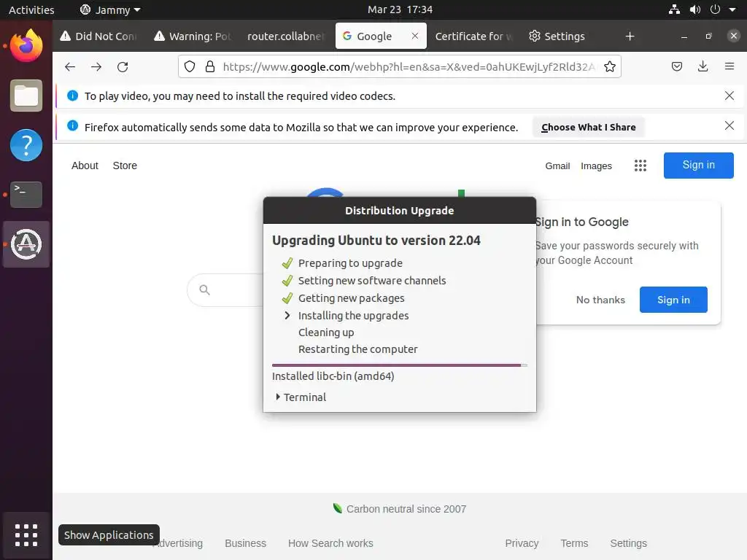Click the Installing the upgrades step arrow
Viewport: 747px width, 560px height.
click(287, 315)
